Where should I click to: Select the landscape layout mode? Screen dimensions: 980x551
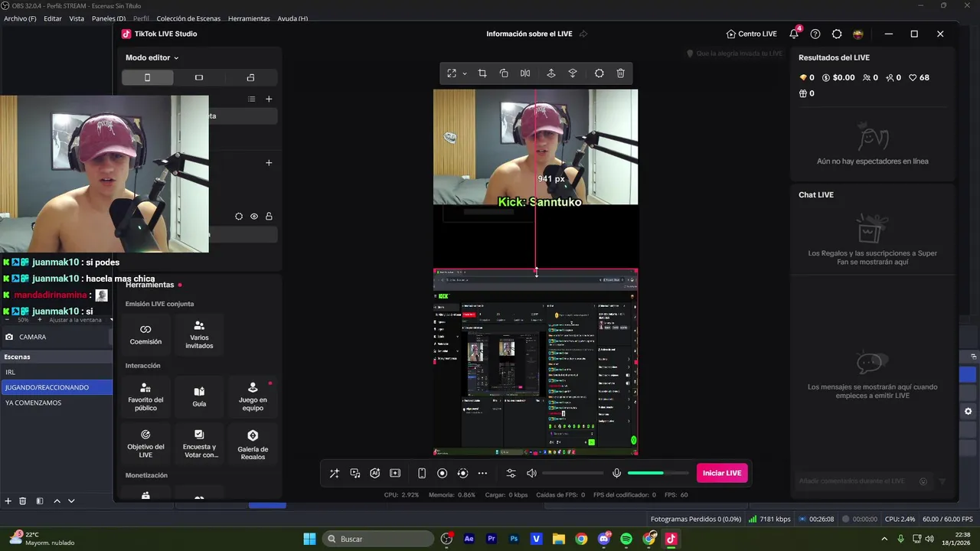[x=199, y=77]
